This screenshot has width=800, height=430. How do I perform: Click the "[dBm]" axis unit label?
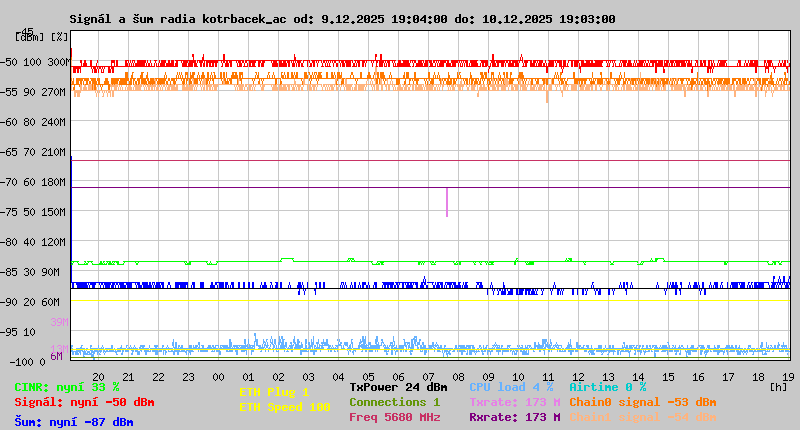tap(30, 37)
